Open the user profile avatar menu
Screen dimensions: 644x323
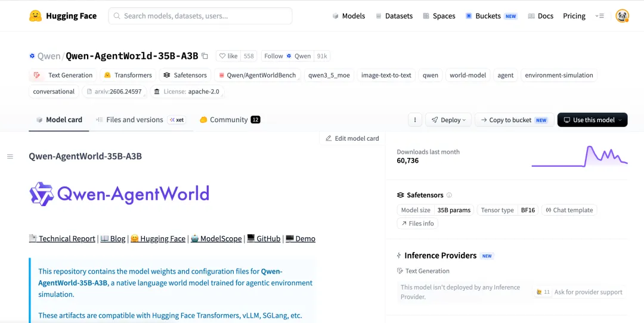(622, 16)
